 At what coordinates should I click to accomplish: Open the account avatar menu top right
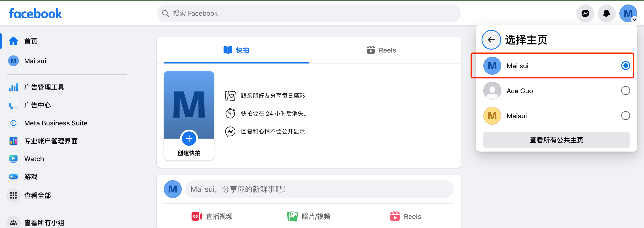[628, 13]
